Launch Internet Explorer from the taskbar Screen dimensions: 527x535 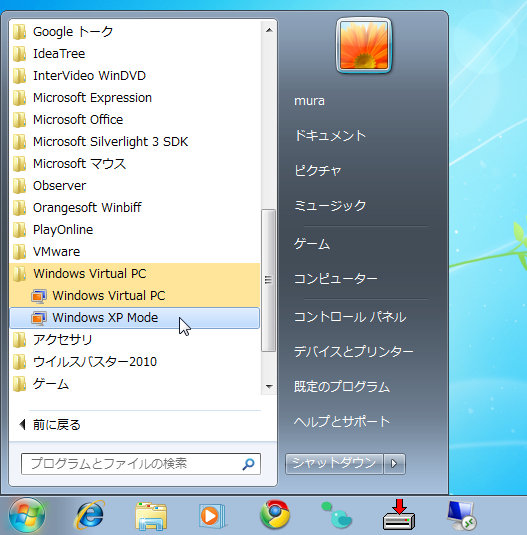90,515
